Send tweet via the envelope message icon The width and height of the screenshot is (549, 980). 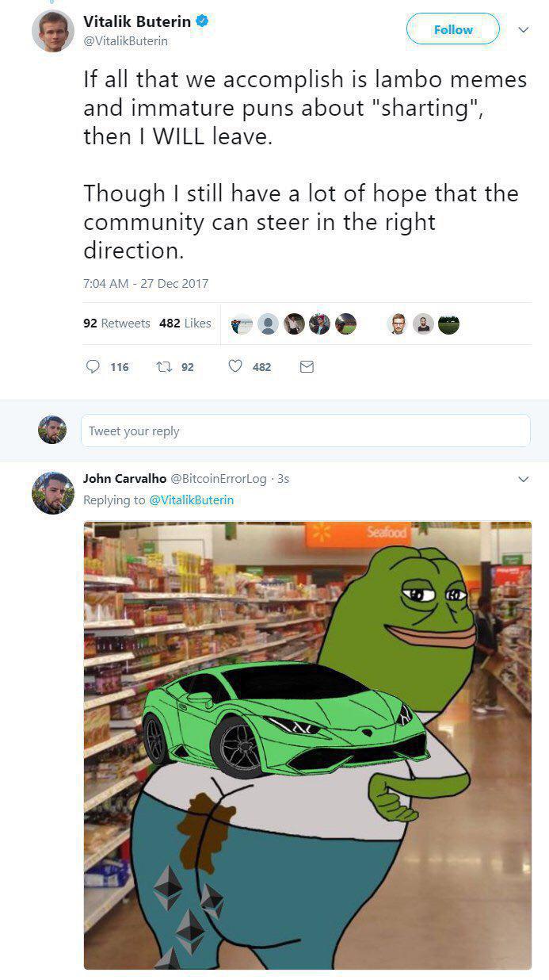point(307,366)
